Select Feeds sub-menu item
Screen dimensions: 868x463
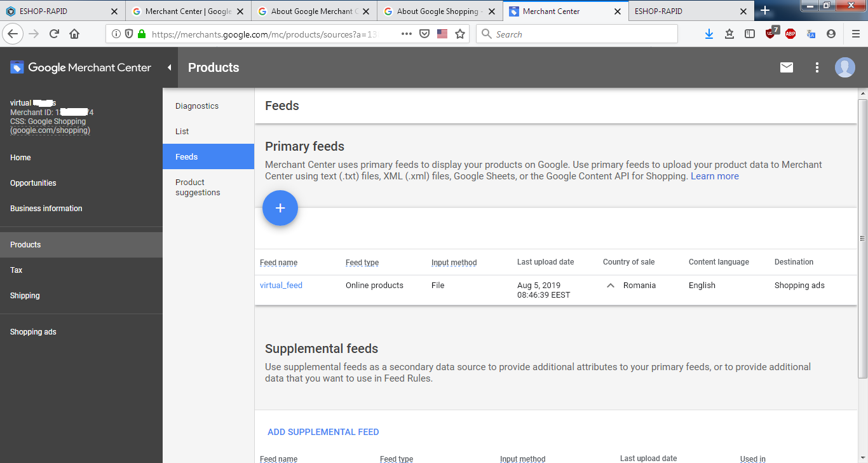coord(208,156)
